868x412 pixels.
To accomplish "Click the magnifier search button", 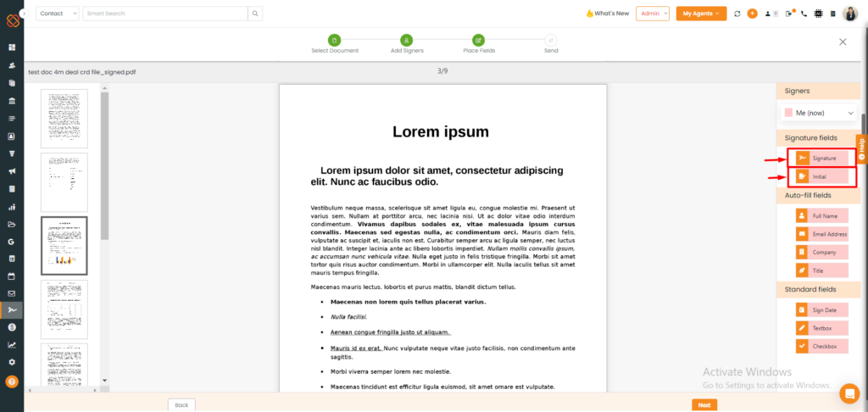I will (x=255, y=14).
